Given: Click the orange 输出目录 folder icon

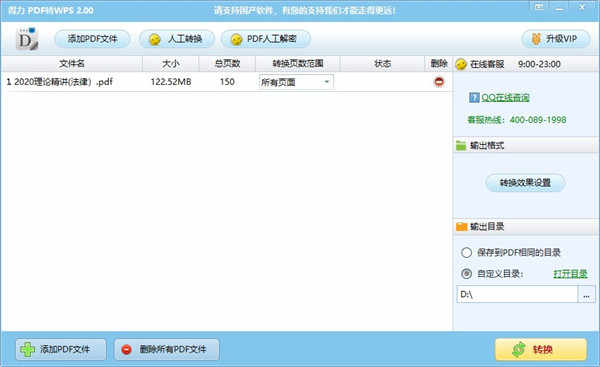Looking at the screenshot, I should pos(461,227).
